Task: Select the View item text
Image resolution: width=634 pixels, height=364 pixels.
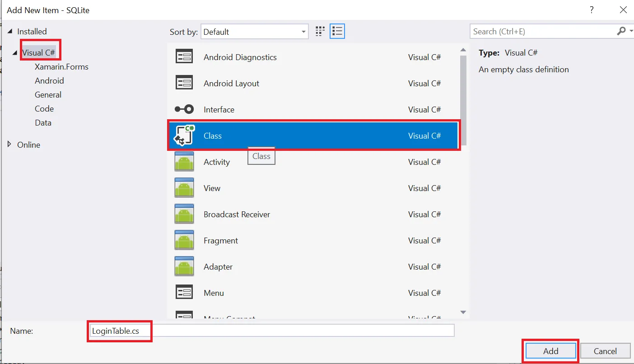Action: coord(212,188)
